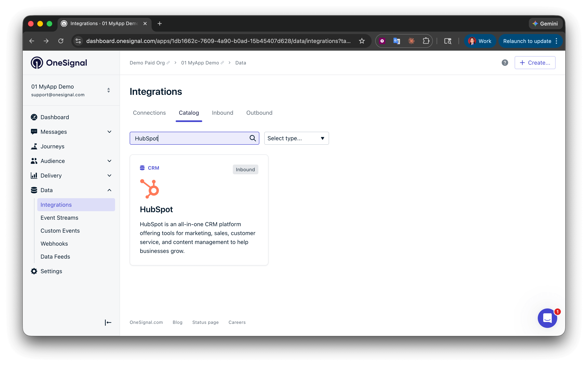Image resolution: width=588 pixels, height=366 pixels.
Task: Reload the page
Action: pyautogui.click(x=61, y=41)
